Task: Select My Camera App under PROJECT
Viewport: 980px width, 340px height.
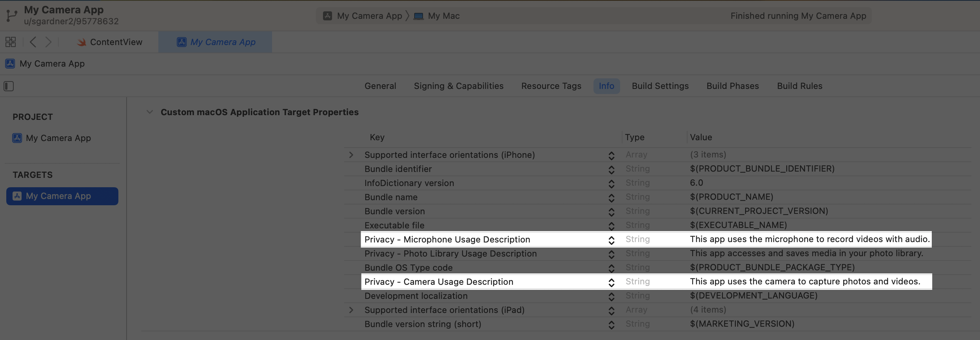Action: (x=58, y=138)
